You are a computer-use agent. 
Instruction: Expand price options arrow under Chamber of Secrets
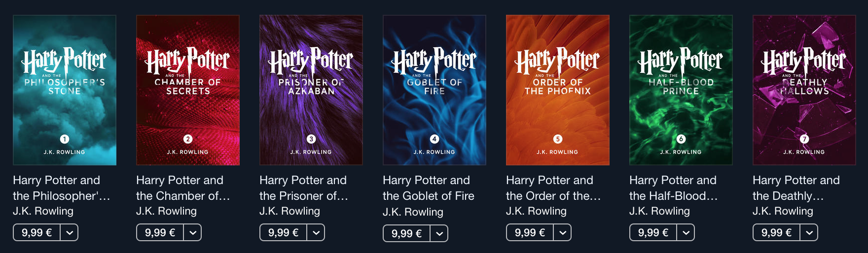[193, 232]
